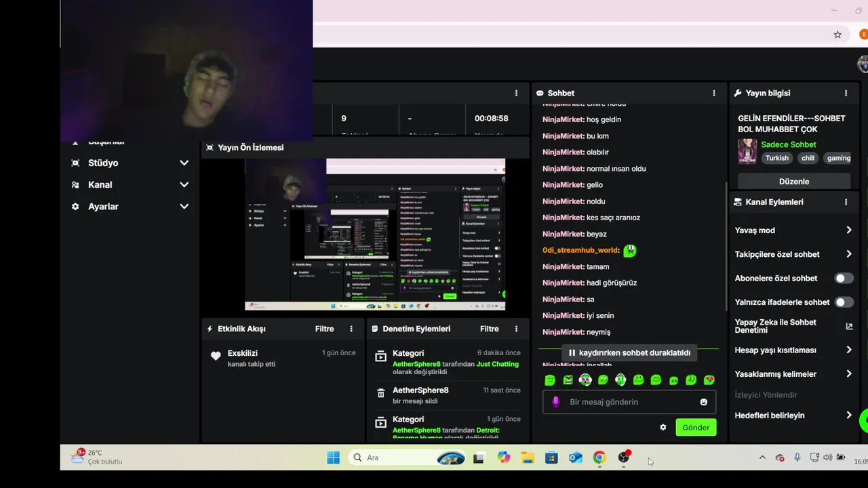
Task: Click the chill tag
Action: point(808,158)
